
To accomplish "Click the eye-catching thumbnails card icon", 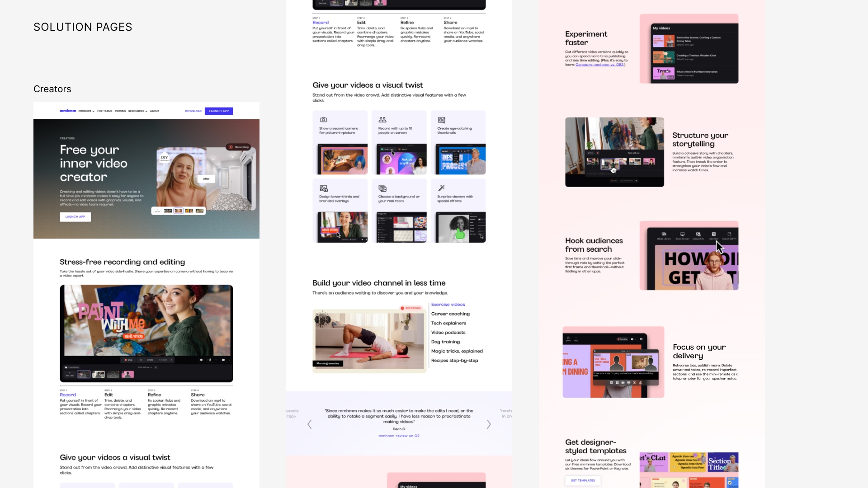I will tap(441, 120).
